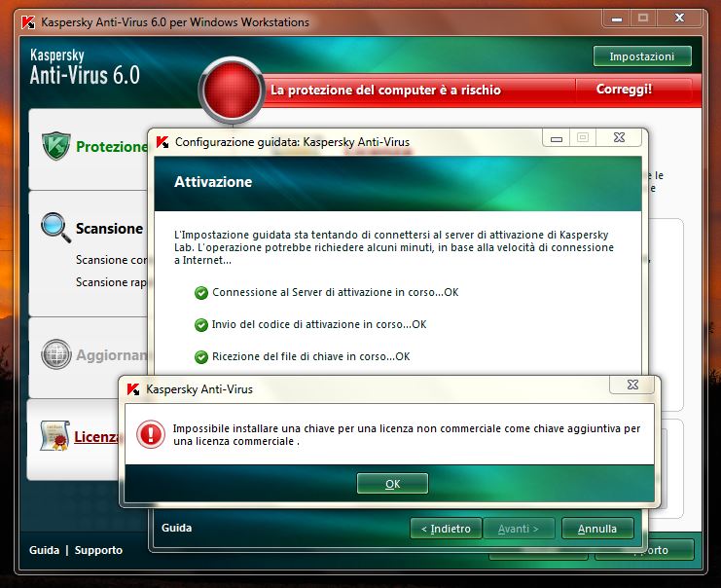721x588 pixels.
Task: Click the Annulla cancel button
Action: click(596, 529)
